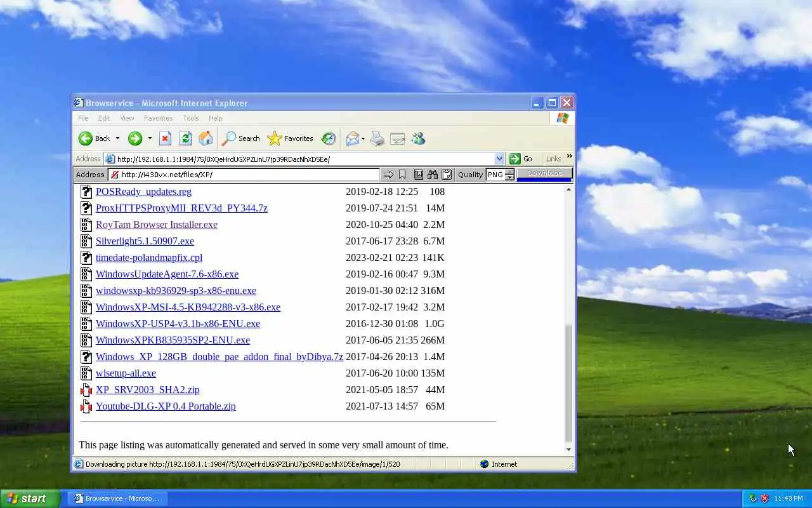The image size is (812, 508).
Task: Open the Windows Start button
Action: [x=30, y=498]
